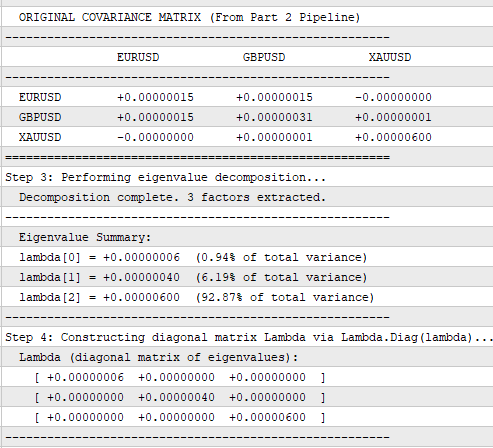Click +0.00000006 in Lambda matrix first row

tap(85, 377)
